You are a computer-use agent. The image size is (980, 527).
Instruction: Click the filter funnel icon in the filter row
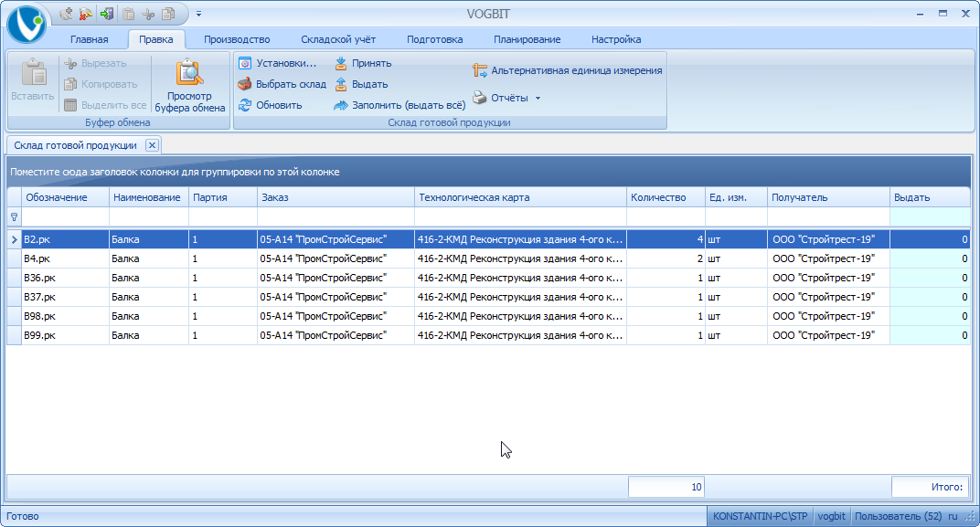[x=15, y=217]
